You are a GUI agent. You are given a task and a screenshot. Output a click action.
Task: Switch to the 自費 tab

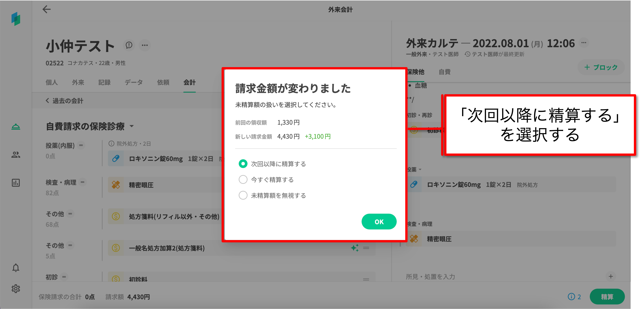pyautogui.click(x=444, y=72)
